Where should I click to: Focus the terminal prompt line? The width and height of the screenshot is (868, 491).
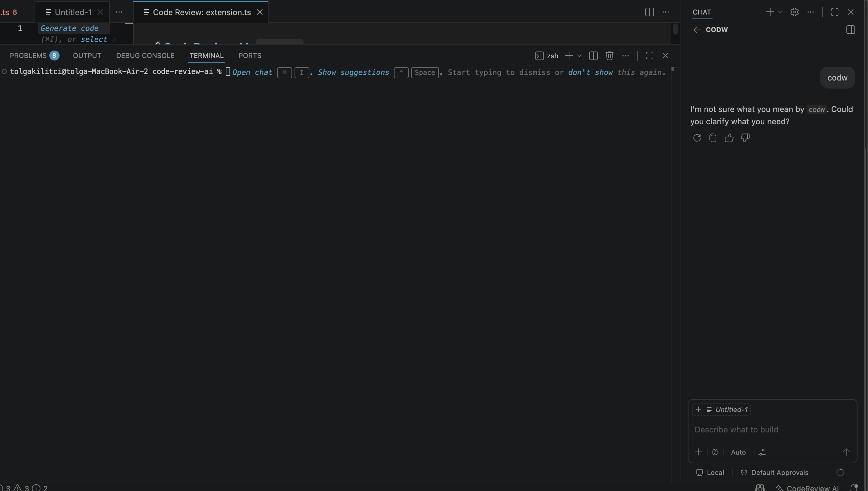click(116, 72)
